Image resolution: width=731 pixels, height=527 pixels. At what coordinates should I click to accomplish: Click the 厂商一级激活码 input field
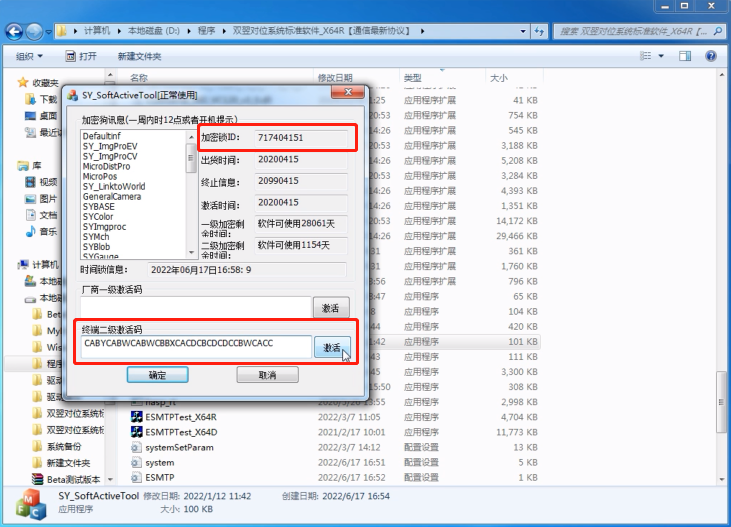(195, 308)
